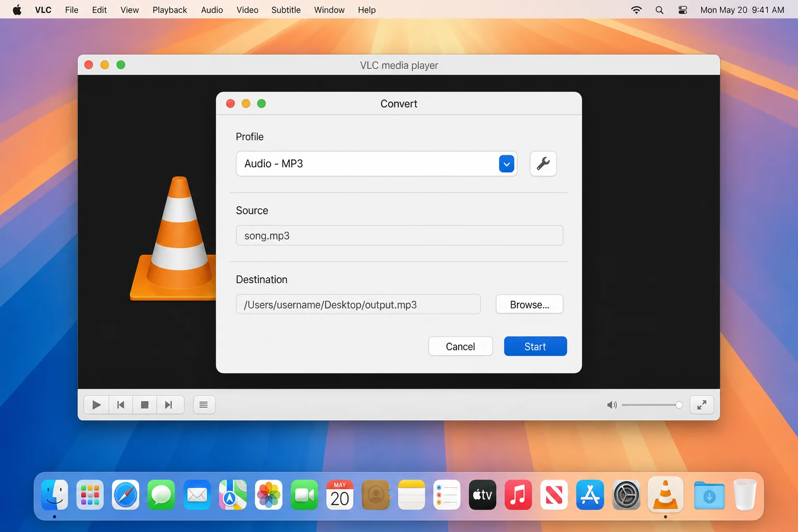This screenshot has width=798, height=532.
Task: Open the Apple menu
Action: (17, 10)
